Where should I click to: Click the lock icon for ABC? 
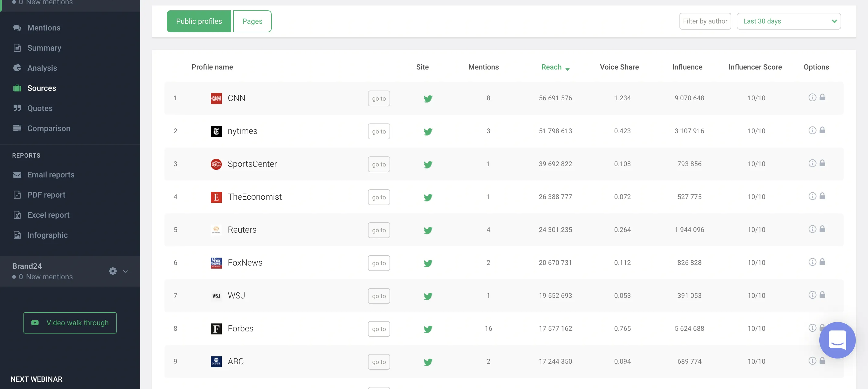point(822,360)
